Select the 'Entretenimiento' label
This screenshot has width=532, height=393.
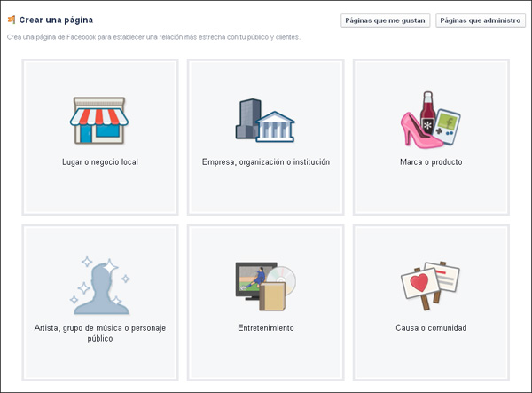(266, 328)
